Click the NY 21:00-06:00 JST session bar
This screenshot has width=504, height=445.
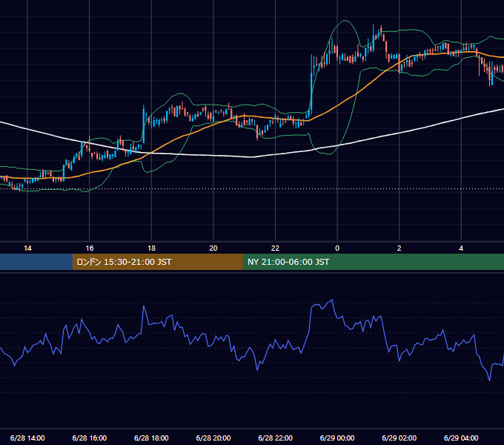click(373, 262)
